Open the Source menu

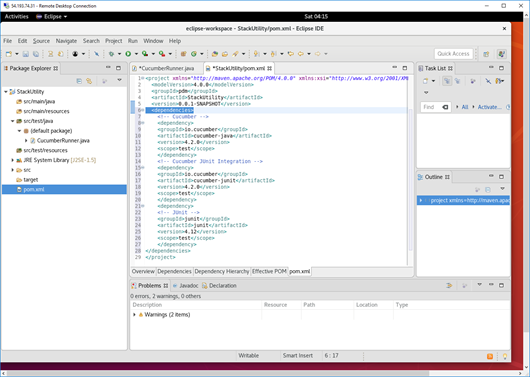click(x=41, y=41)
